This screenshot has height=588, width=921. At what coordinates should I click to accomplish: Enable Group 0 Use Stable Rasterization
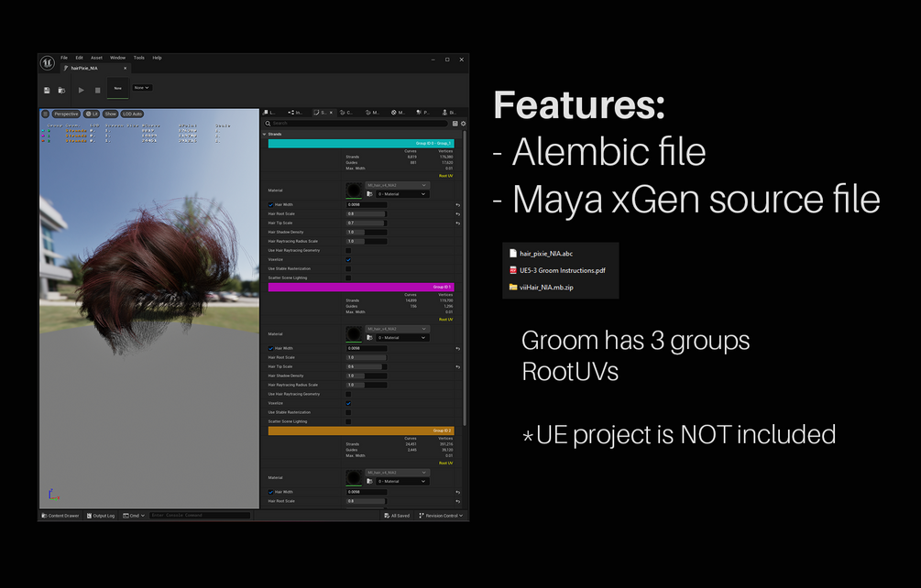(x=348, y=268)
